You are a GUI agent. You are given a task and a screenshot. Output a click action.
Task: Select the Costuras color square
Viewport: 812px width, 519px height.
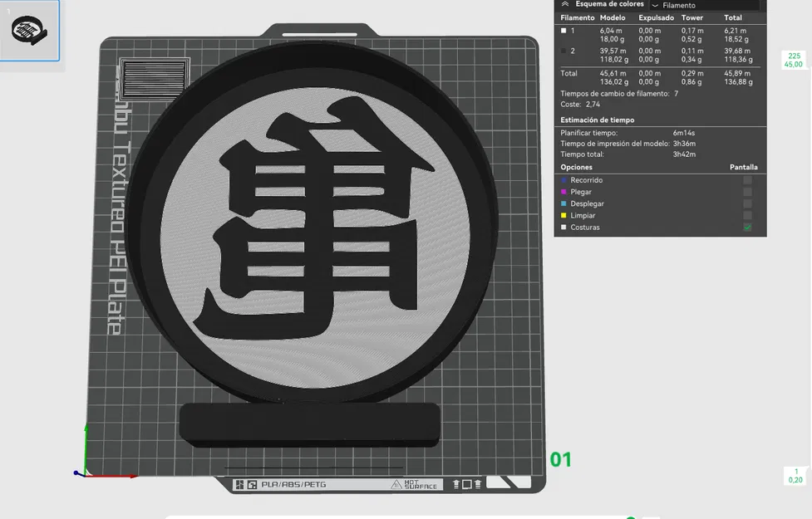[562, 228]
